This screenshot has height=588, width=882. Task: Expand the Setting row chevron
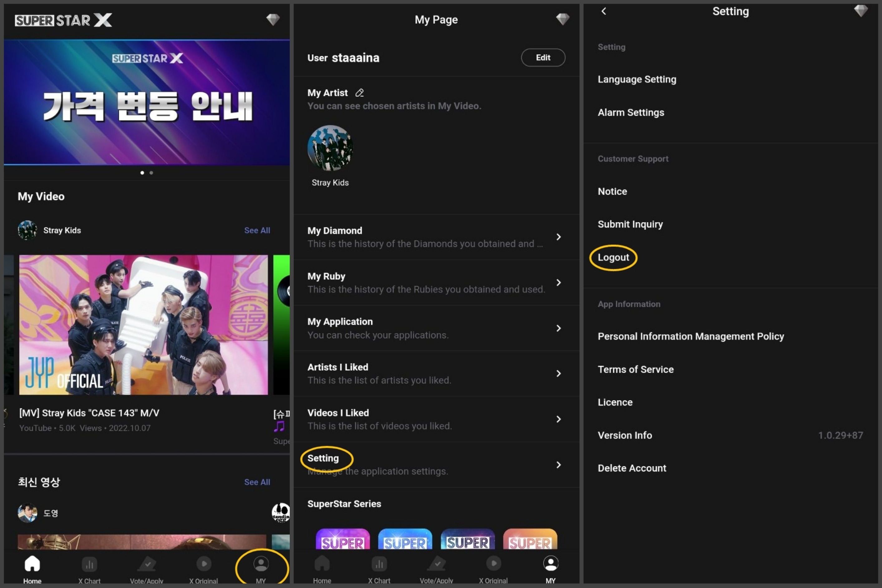(x=559, y=464)
